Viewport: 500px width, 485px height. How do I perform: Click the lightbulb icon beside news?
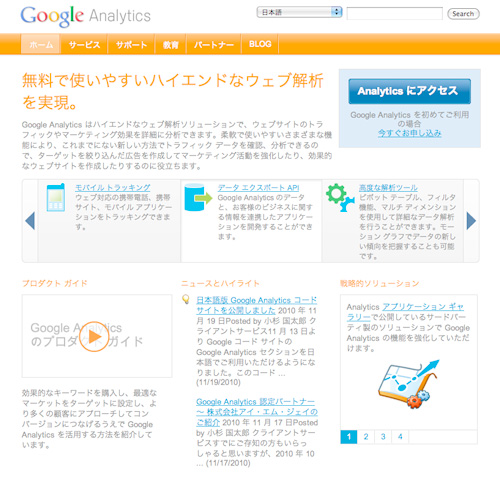[x=186, y=299]
